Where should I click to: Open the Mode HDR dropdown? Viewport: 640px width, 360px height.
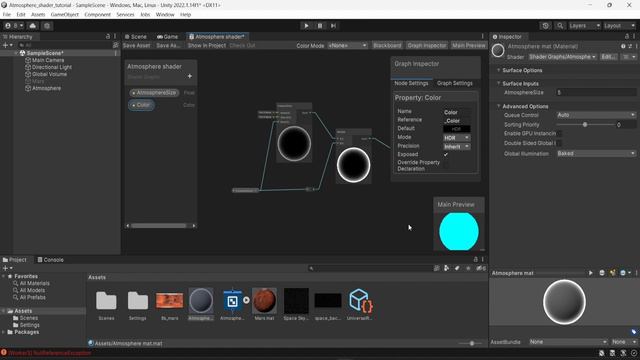click(x=457, y=138)
